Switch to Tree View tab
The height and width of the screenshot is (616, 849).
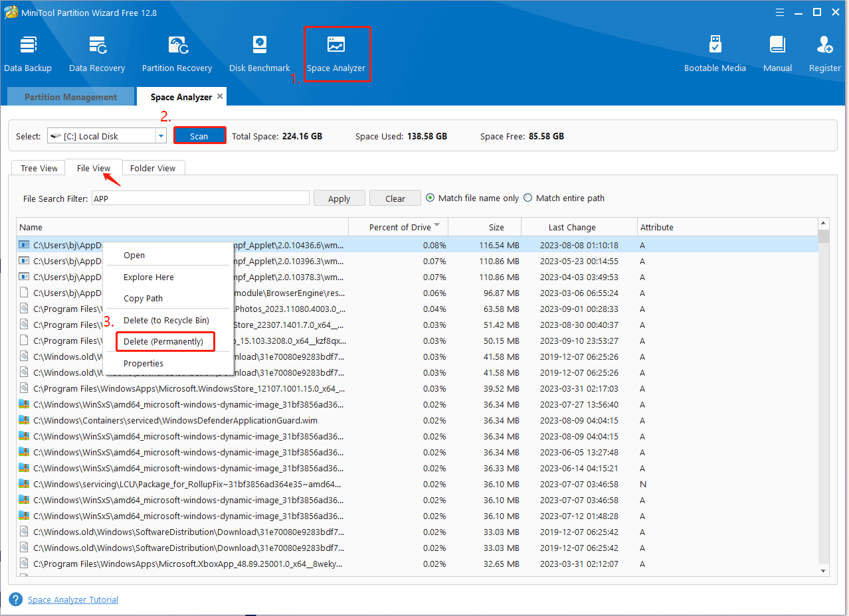(39, 168)
